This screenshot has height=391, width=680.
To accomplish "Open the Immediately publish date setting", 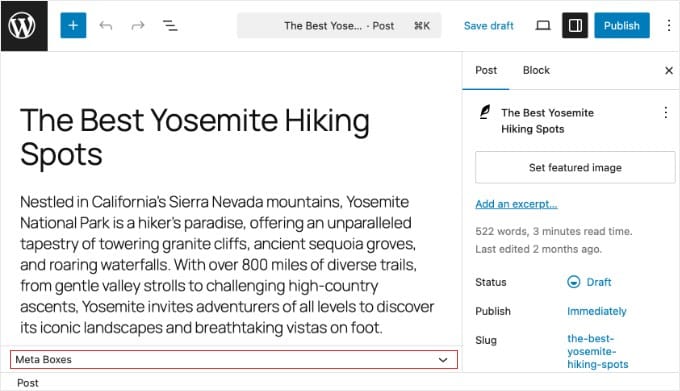I will pyautogui.click(x=597, y=311).
